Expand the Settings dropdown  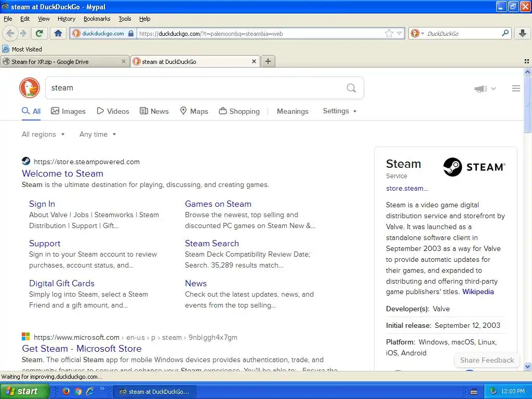[x=340, y=111]
